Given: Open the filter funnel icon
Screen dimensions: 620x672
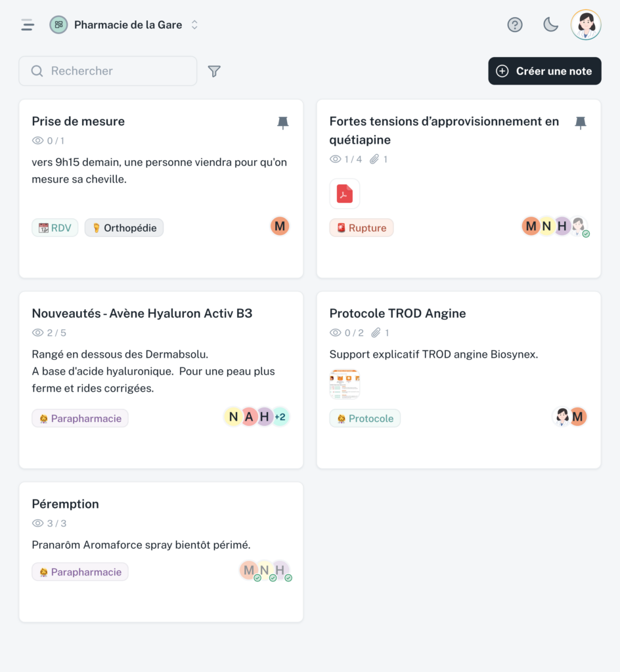Looking at the screenshot, I should (x=214, y=71).
